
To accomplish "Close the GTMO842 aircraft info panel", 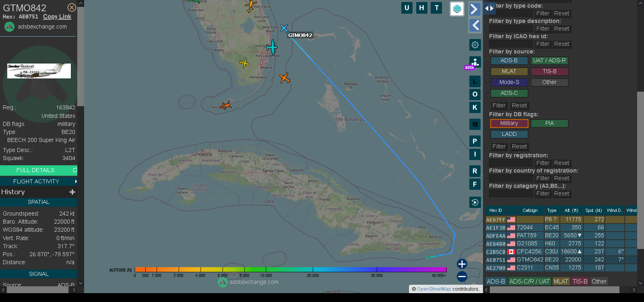I will pyautogui.click(x=72, y=8).
